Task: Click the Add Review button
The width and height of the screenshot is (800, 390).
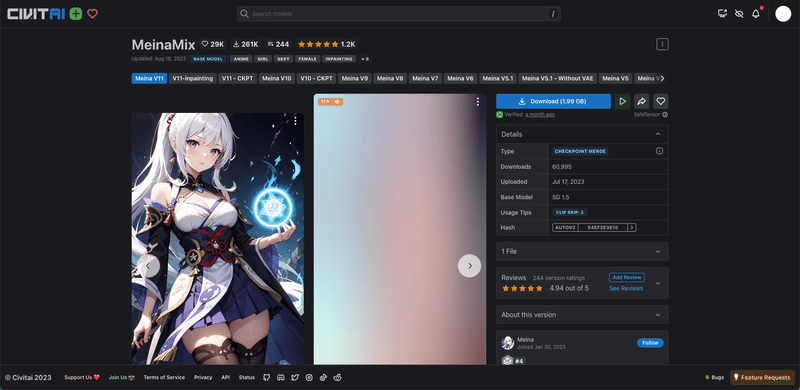Action: tap(627, 277)
